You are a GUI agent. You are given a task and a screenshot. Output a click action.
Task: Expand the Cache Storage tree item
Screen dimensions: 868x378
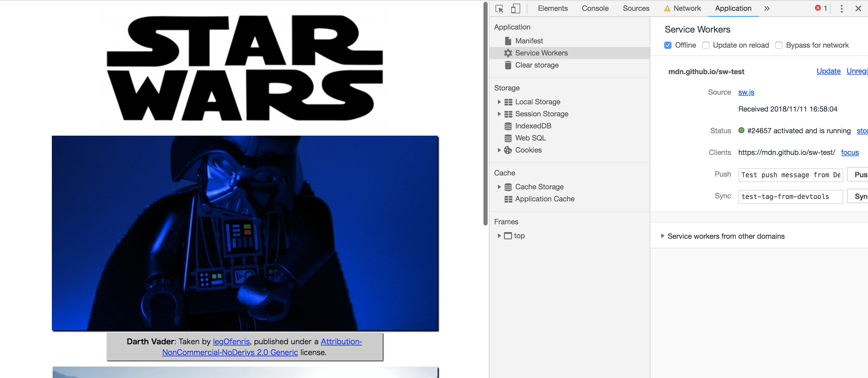coord(499,187)
